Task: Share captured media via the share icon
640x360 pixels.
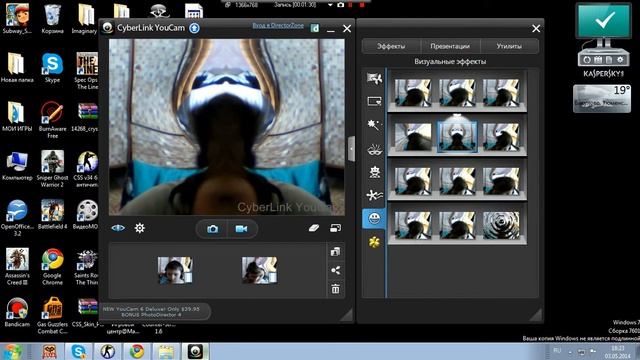Action: pos(335,270)
